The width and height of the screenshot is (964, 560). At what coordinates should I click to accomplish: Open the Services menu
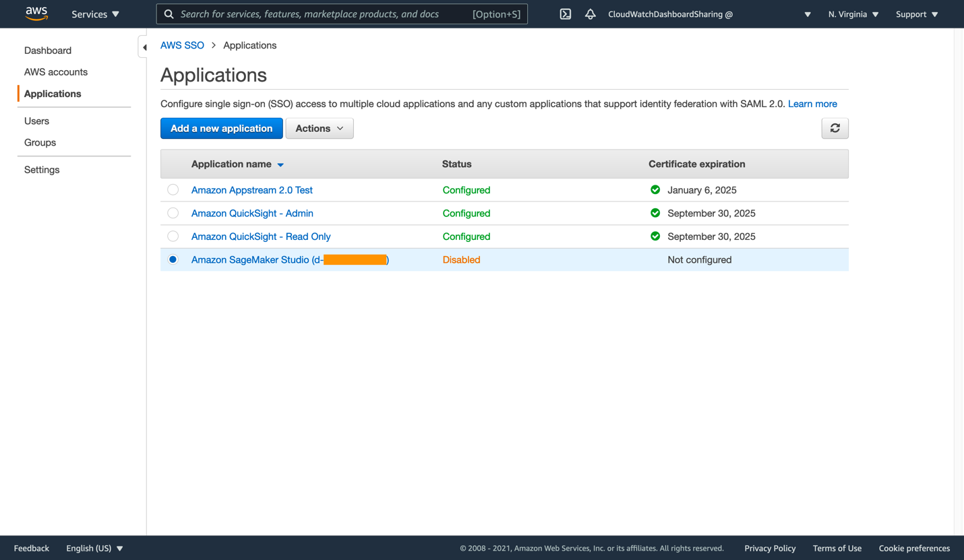click(94, 13)
